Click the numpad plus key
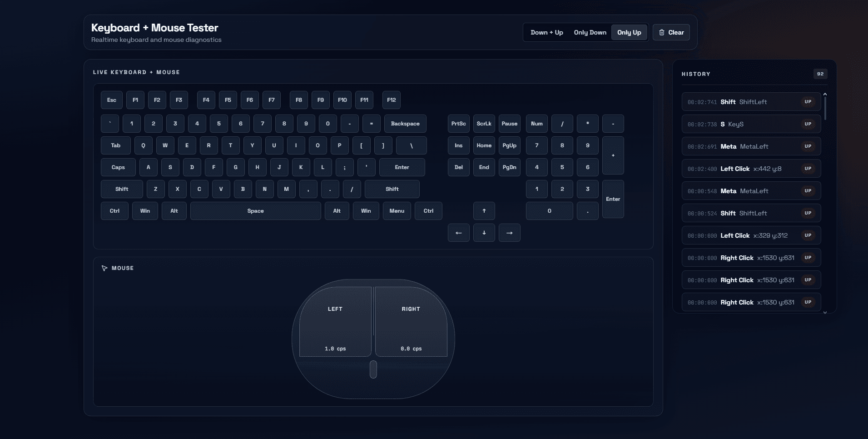868x439 pixels. (x=613, y=155)
